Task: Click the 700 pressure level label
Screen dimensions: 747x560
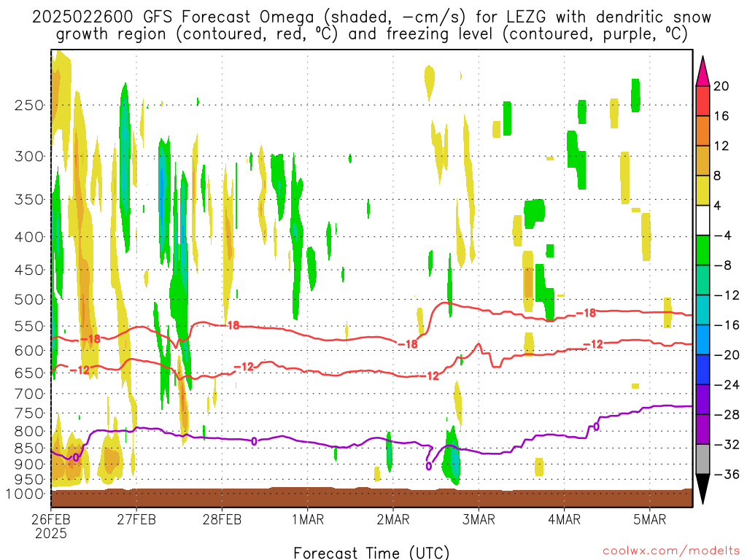Action: pos(29,394)
